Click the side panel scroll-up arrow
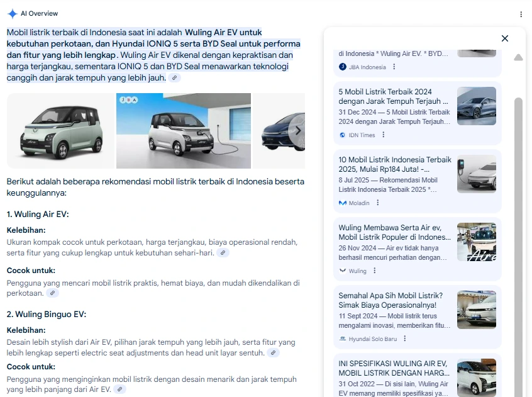 click(x=518, y=57)
